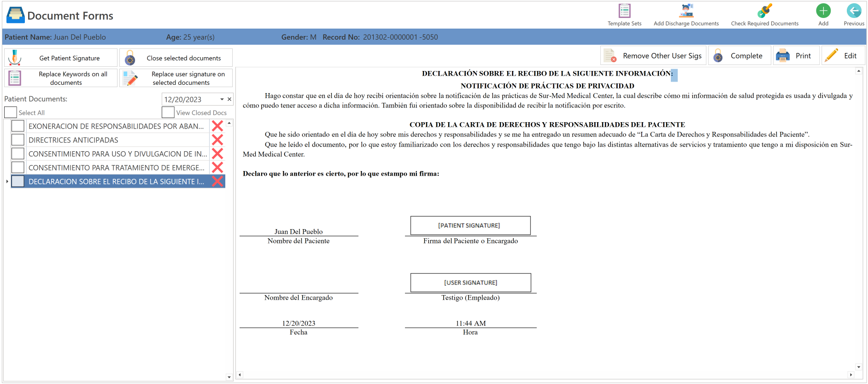868x384 pixels.
Task: Click the Add Discharge Documents icon
Action: pyautogui.click(x=686, y=11)
